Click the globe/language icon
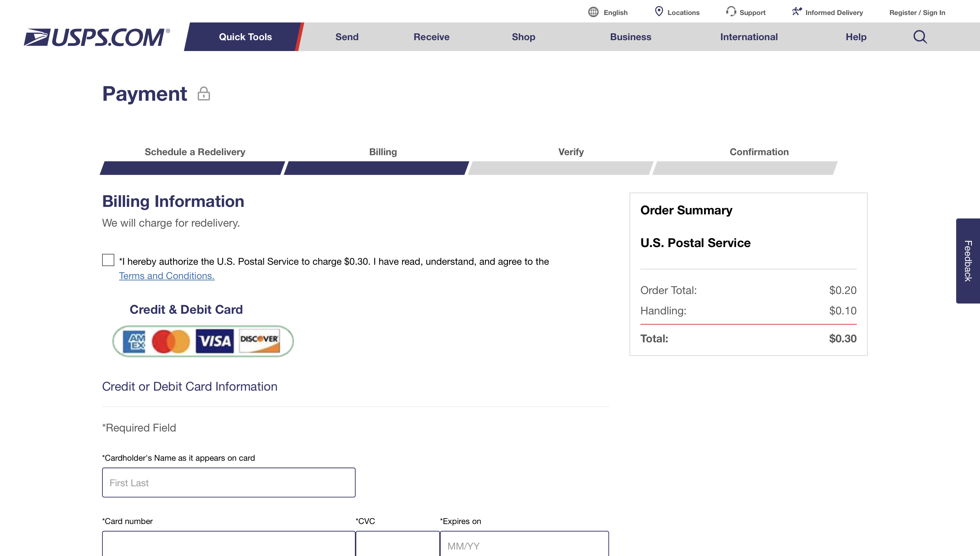This screenshot has height=556, width=980. [592, 12]
